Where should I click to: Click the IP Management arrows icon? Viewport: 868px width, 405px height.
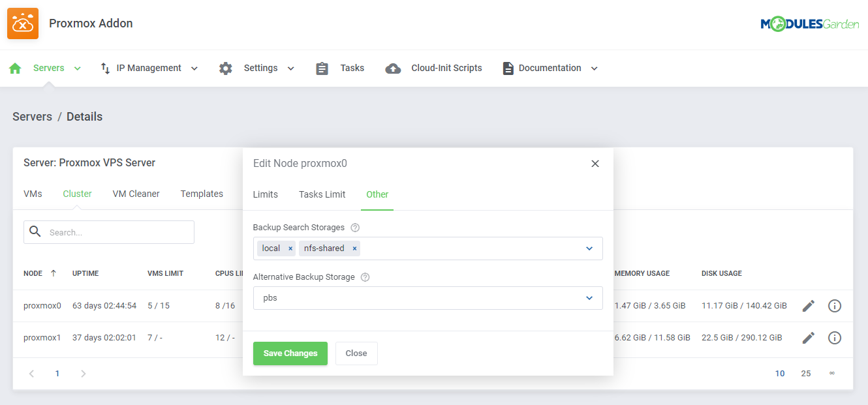tap(104, 68)
